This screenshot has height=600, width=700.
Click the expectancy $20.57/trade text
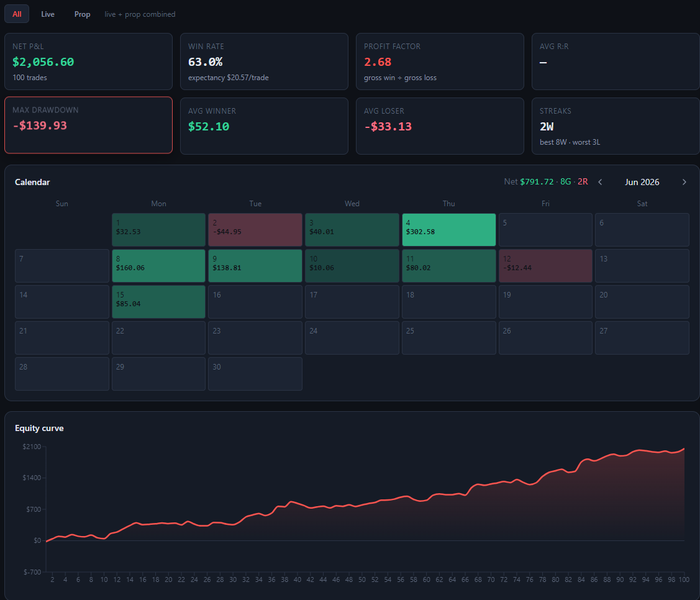228,78
